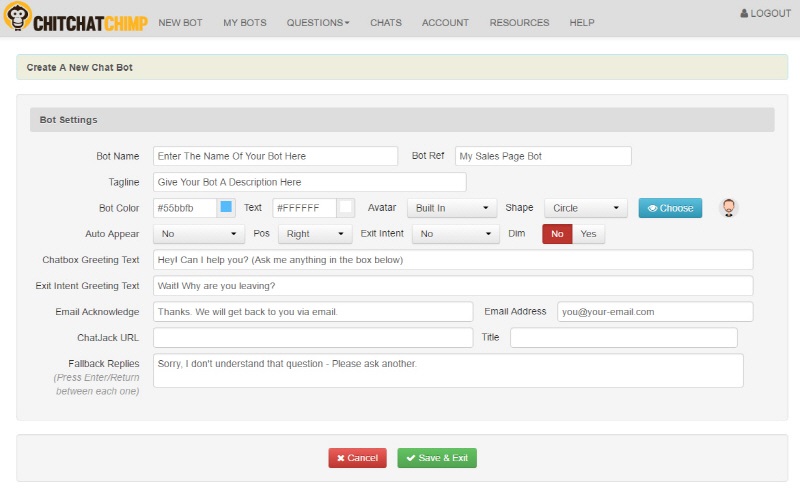Go to MY BOTS page
The width and height of the screenshot is (800, 489).
click(244, 22)
